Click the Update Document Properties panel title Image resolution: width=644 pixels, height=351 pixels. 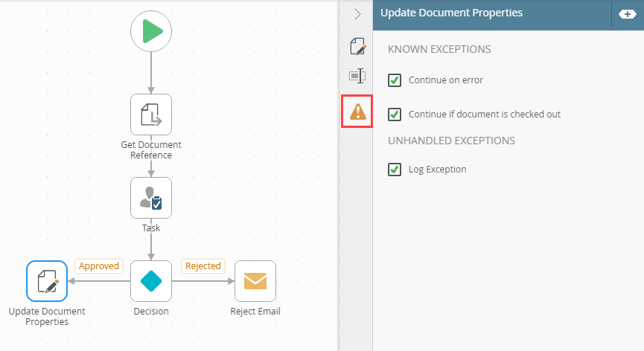(451, 13)
